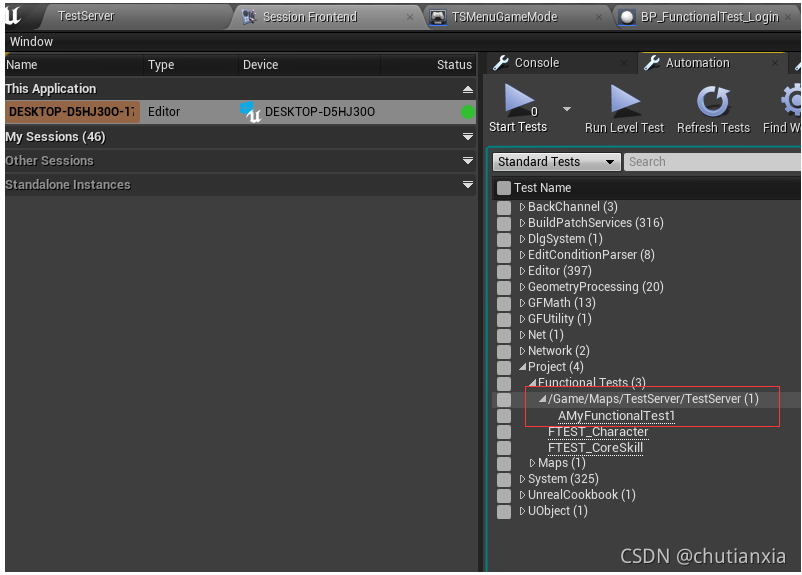Expand the System (325) tree node

[522, 479]
